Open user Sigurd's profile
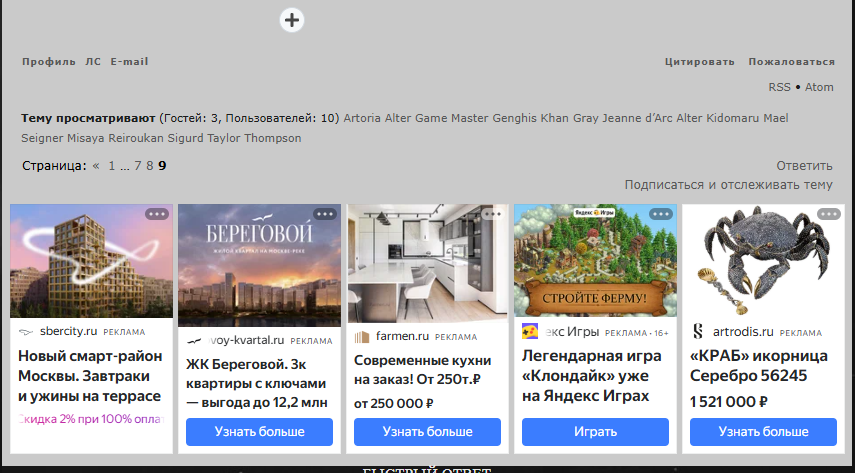The image size is (855, 473). [x=185, y=138]
